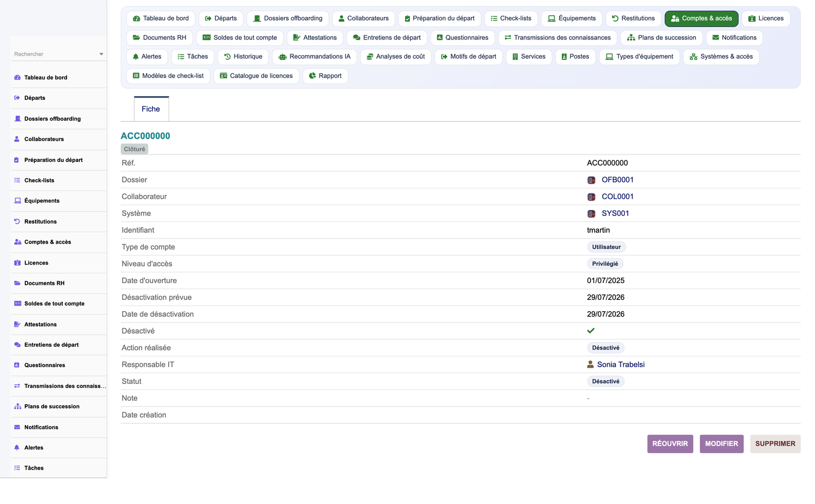Click the Tâches list icon in sidebar
The height and width of the screenshot is (504, 815).
(x=17, y=468)
